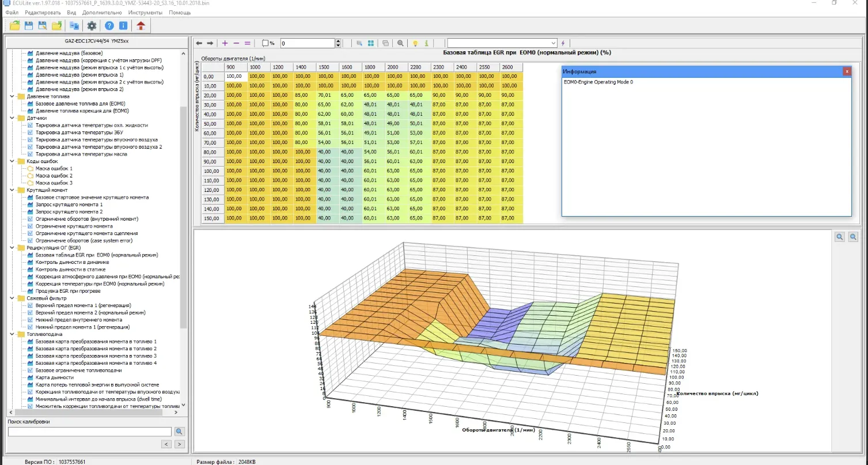Click the main toolbar's compare files icon
The width and height of the screenshot is (868, 465).
click(74, 25)
